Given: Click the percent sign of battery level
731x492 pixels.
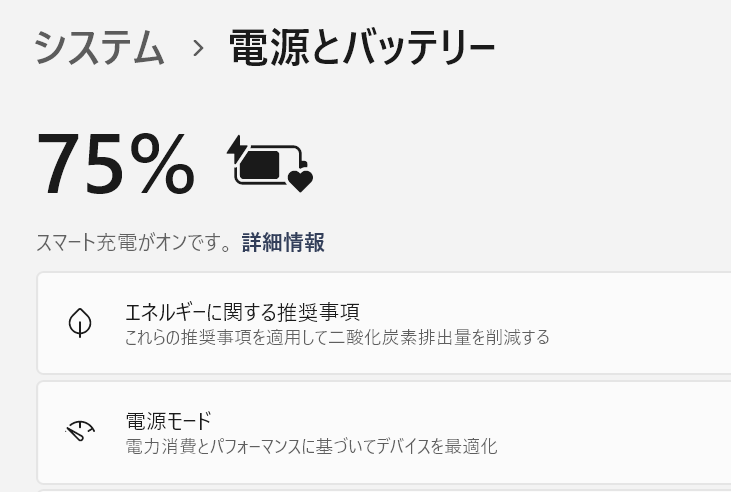Looking at the screenshot, I should (x=163, y=165).
